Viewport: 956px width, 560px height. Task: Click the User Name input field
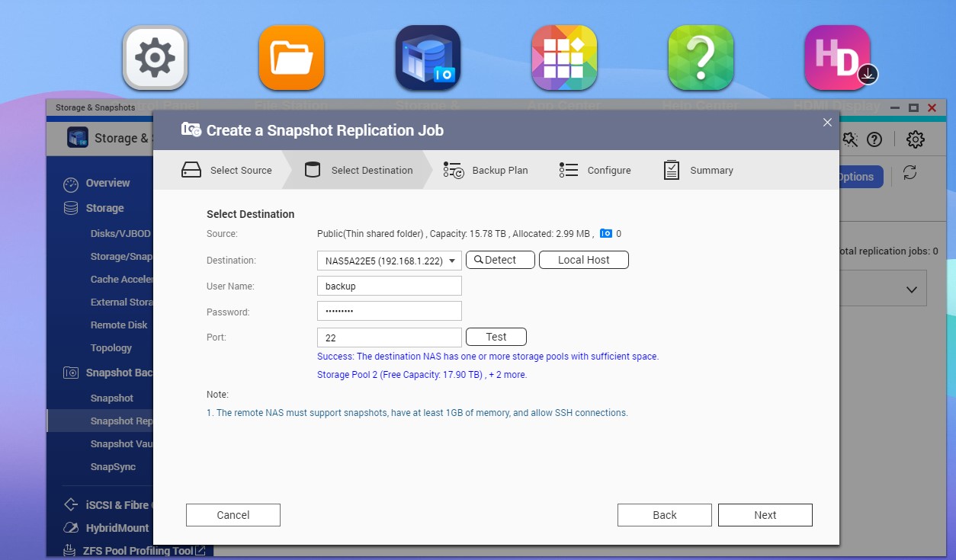pos(389,286)
